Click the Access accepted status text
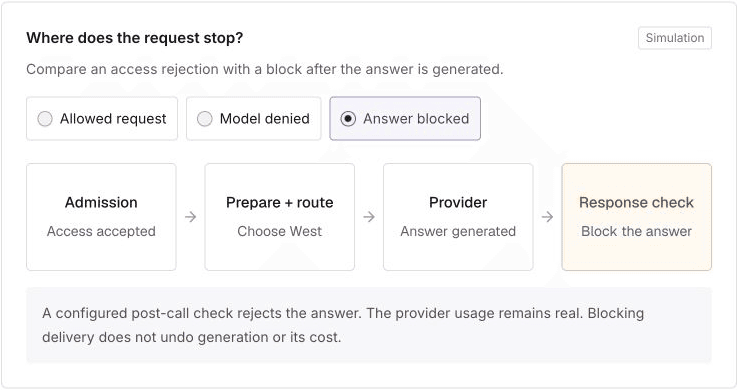The height and width of the screenshot is (390, 738). pyautogui.click(x=101, y=231)
